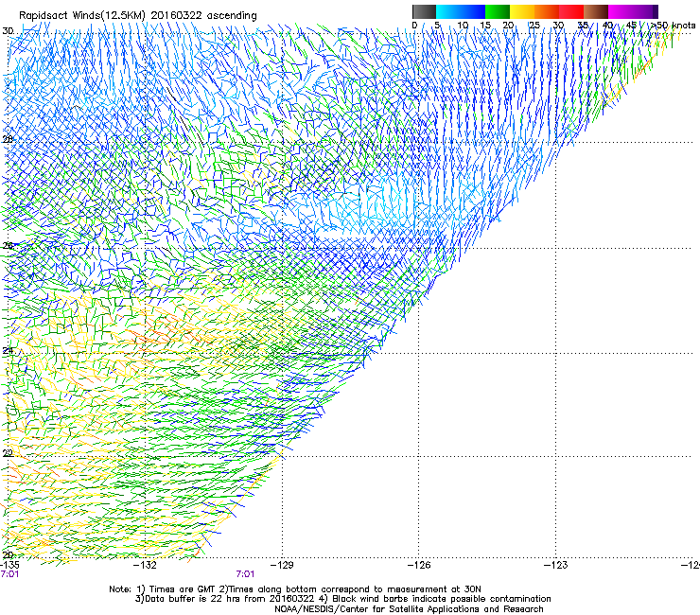Click the green 15-20 knots color swatch
This screenshot has width=700, height=615.
[x=498, y=11]
